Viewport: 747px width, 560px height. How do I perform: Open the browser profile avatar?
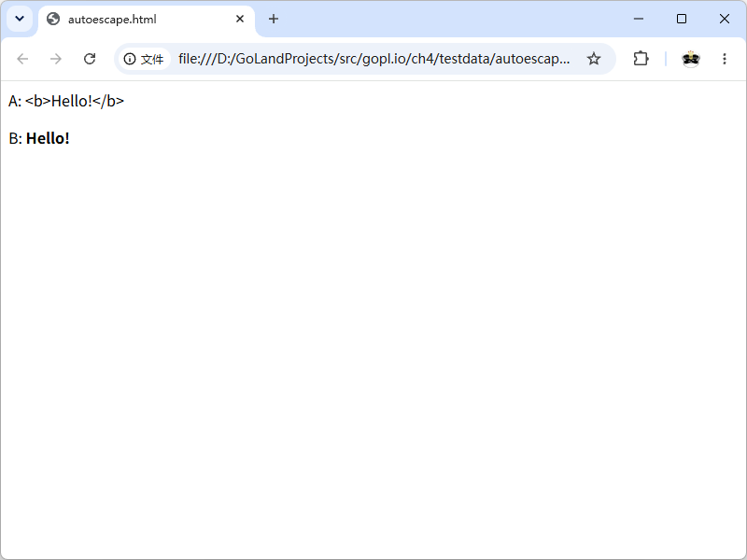point(690,59)
